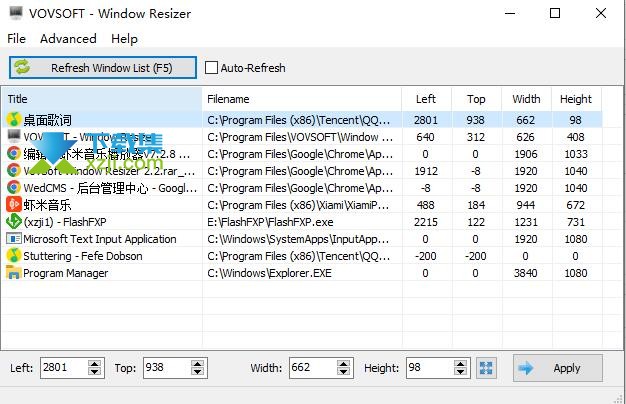Sort by the Width column header
Image resolution: width=626 pixels, height=404 pixels.
(x=526, y=99)
